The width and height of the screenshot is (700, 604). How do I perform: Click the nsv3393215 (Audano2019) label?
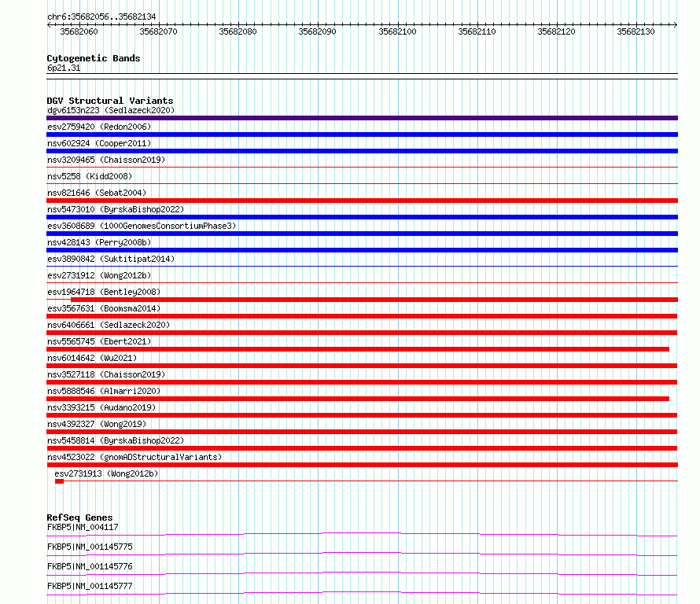101,407
